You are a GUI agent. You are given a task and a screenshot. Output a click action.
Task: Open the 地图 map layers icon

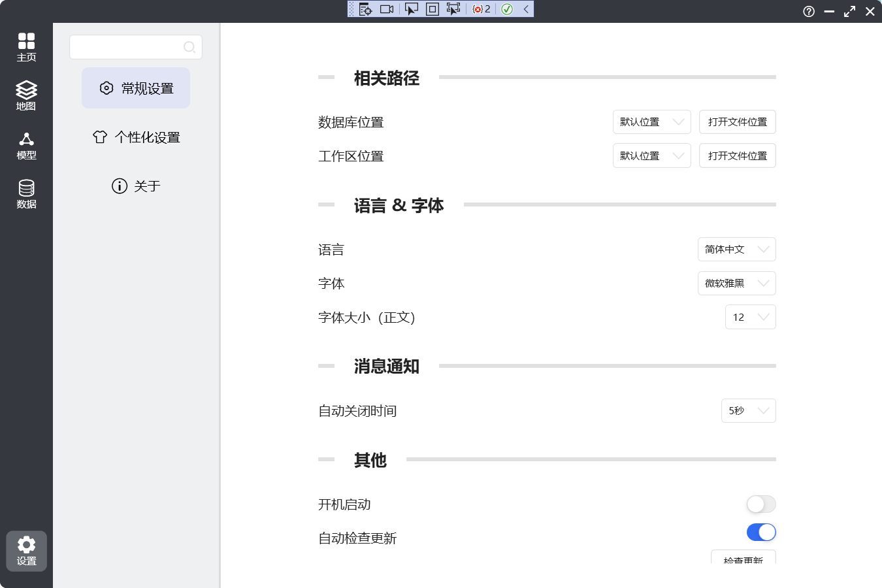point(26,95)
